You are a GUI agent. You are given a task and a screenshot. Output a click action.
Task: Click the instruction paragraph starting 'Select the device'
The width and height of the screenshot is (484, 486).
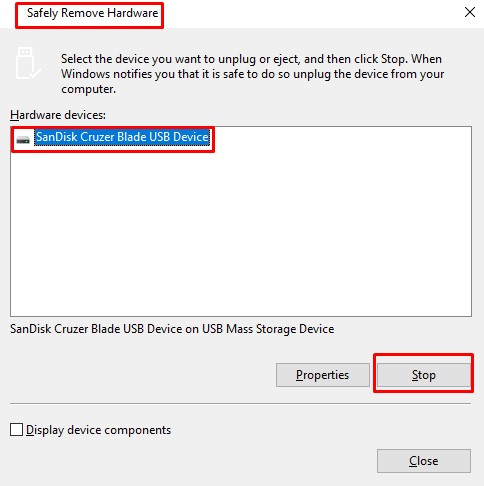point(252,74)
